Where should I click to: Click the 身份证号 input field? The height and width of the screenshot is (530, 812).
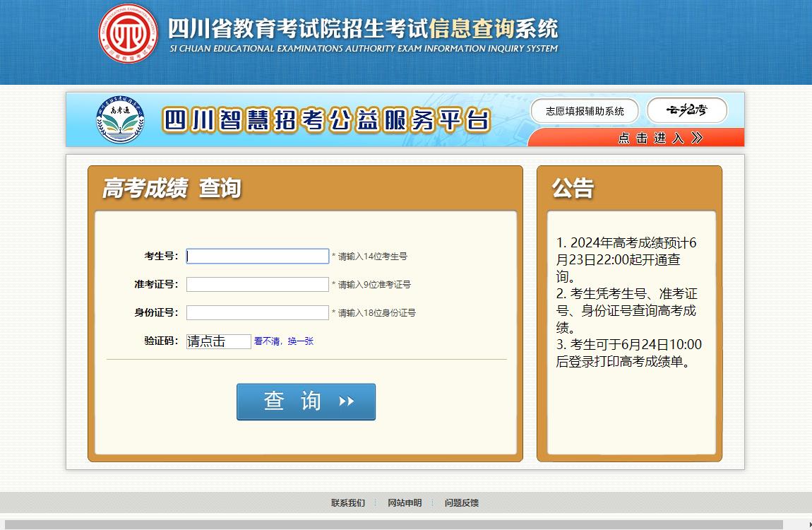[x=257, y=312]
